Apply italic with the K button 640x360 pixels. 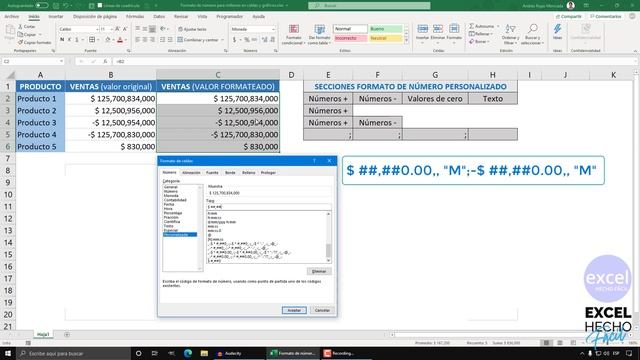pos(69,40)
